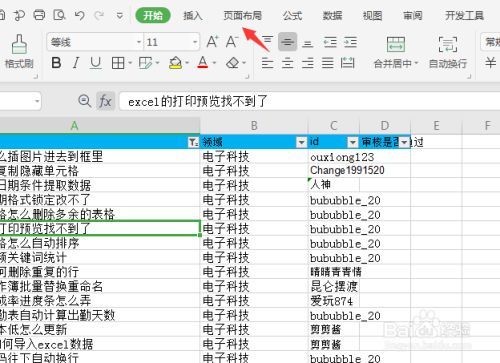The width and height of the screenshot is (500, 363).
Task: Select cell containing ouxiong123
Action: (334, 157)
